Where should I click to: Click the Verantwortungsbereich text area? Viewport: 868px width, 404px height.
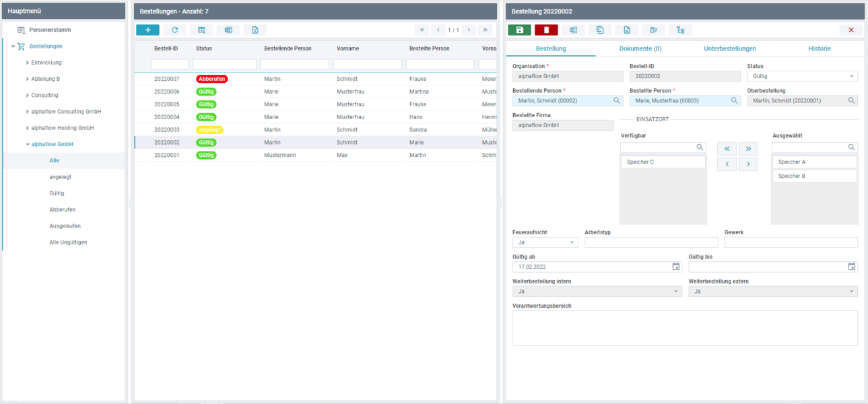(x=684, y=328)
